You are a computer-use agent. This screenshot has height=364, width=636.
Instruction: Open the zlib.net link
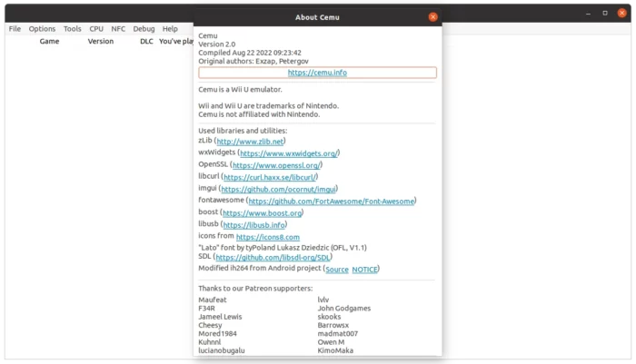click(x=250, y=142)
